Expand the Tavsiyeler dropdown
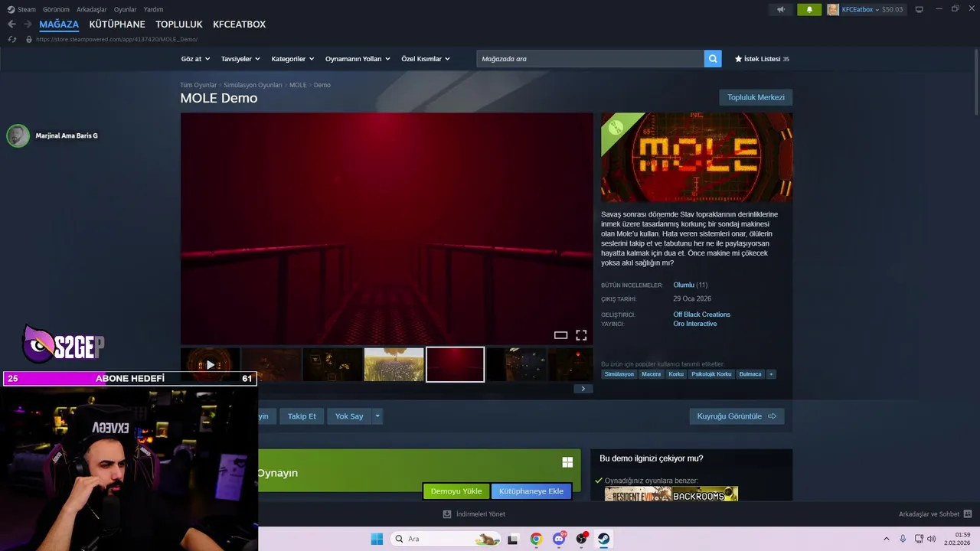980x551 pixels. coord(240,59)
